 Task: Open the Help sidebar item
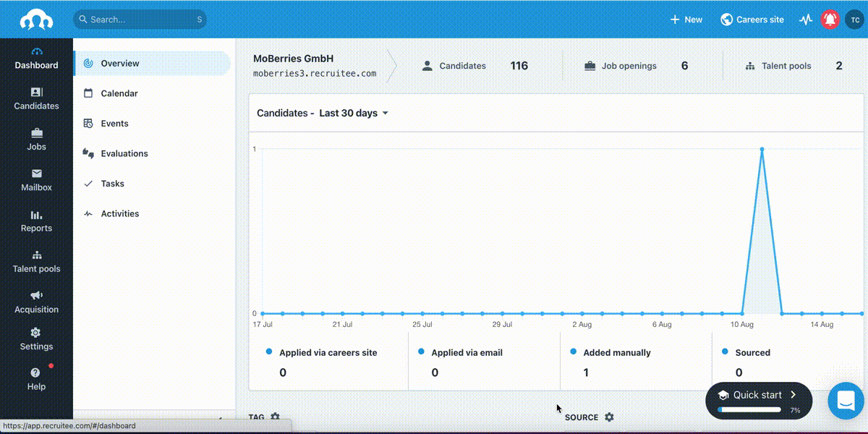point(36,380)
